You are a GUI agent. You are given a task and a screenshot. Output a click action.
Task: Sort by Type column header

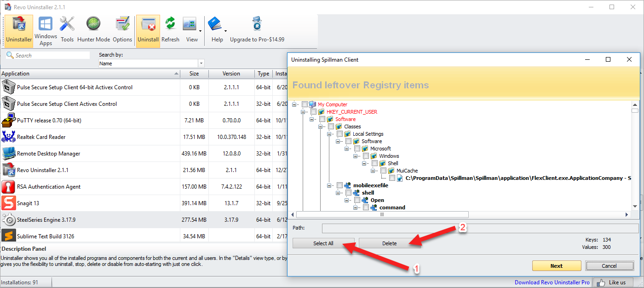tap(264, 74)
